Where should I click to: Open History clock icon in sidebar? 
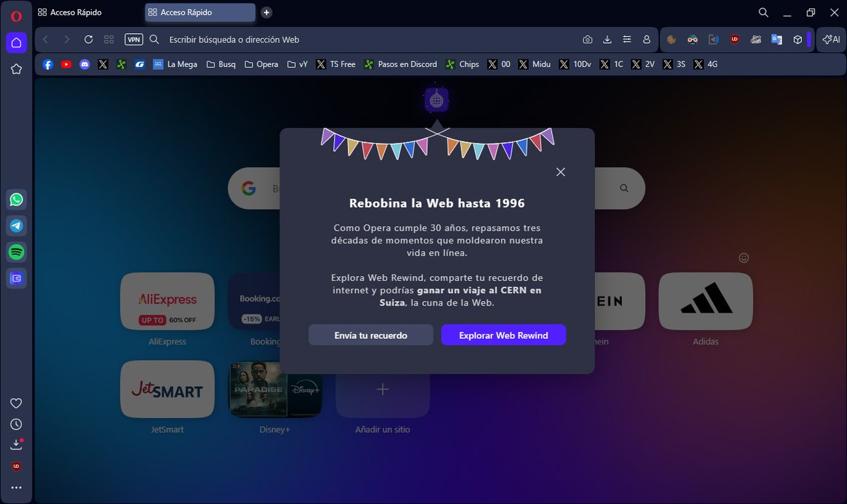pyautogui.click(x=16, y=424)
